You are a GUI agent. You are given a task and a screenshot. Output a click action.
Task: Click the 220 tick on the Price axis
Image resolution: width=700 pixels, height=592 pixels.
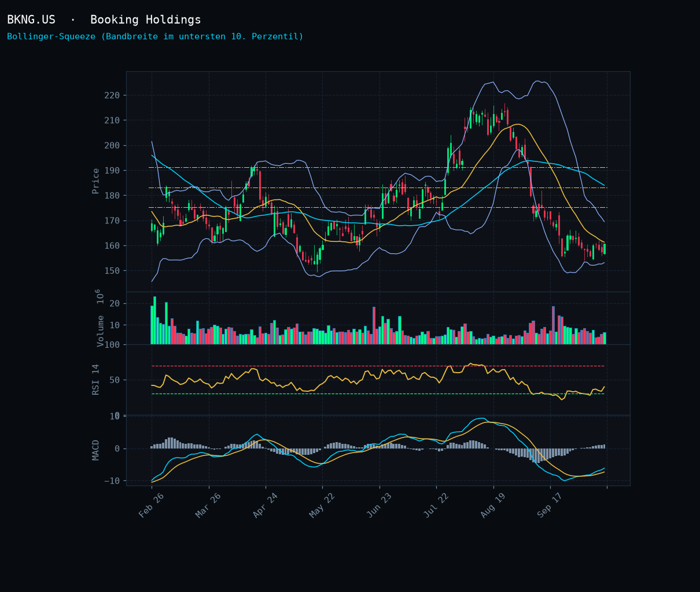[112, 95]
